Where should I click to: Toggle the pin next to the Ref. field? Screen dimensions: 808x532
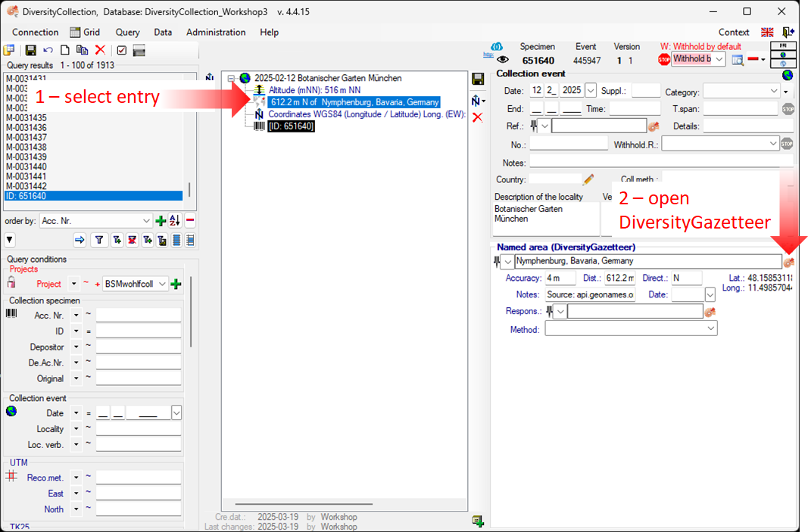point(533,126)
